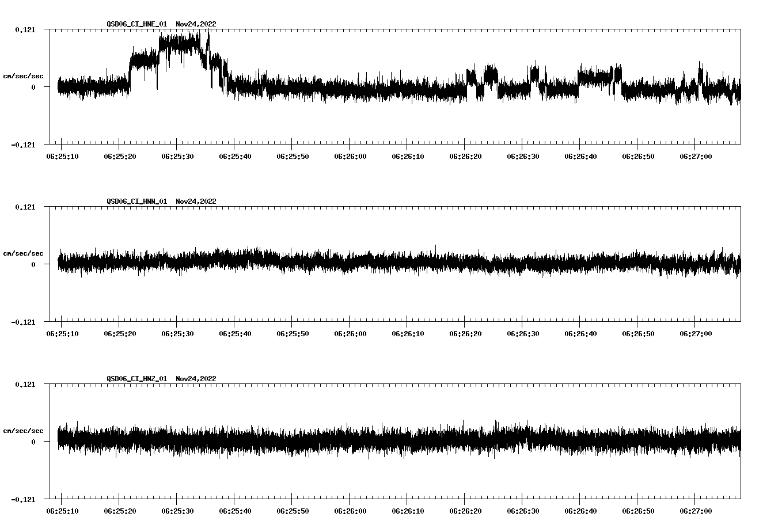Click 06:27:00 label on HNE chart axis
The width and height of the screenshot is (782, 532).
pos(696,156)
